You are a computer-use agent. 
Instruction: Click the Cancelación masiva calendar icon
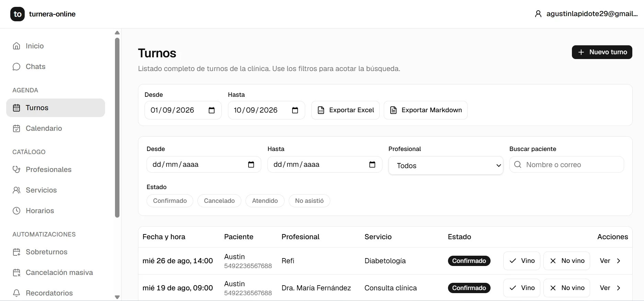pyautogui.click(x=16, y=273)
